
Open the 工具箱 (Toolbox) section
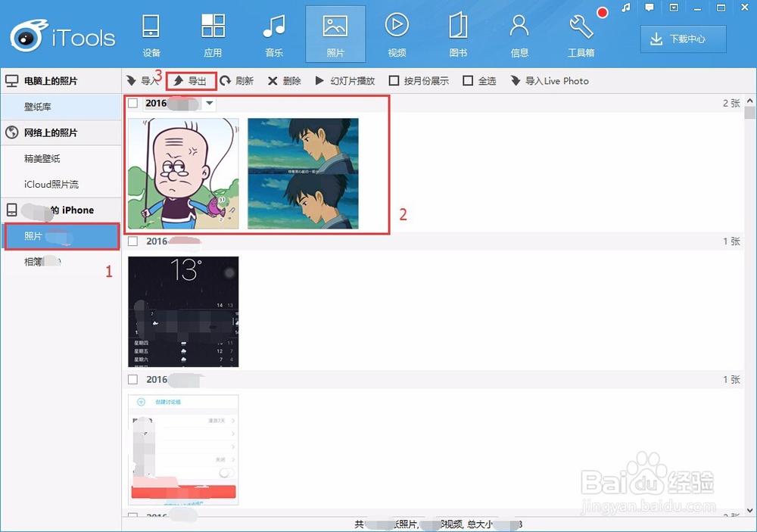581,36
